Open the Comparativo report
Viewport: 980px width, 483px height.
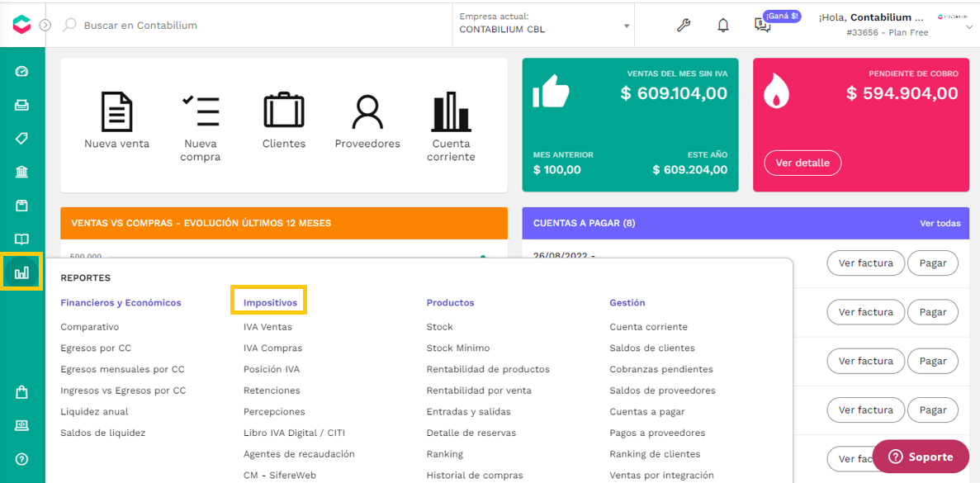(89, 327)
